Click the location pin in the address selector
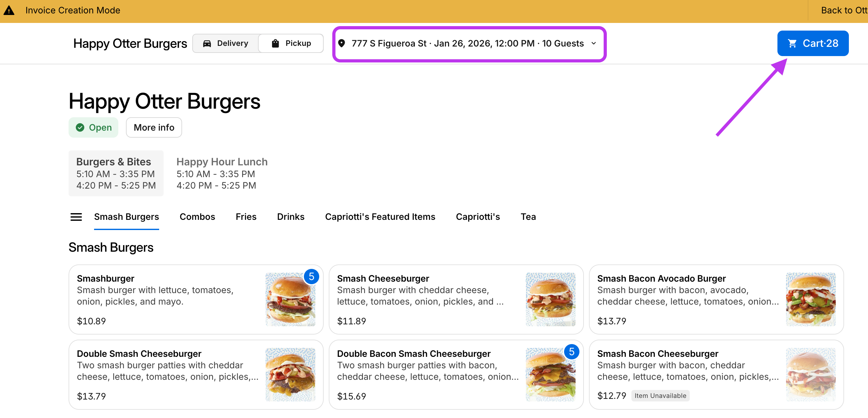 (342, 43)
